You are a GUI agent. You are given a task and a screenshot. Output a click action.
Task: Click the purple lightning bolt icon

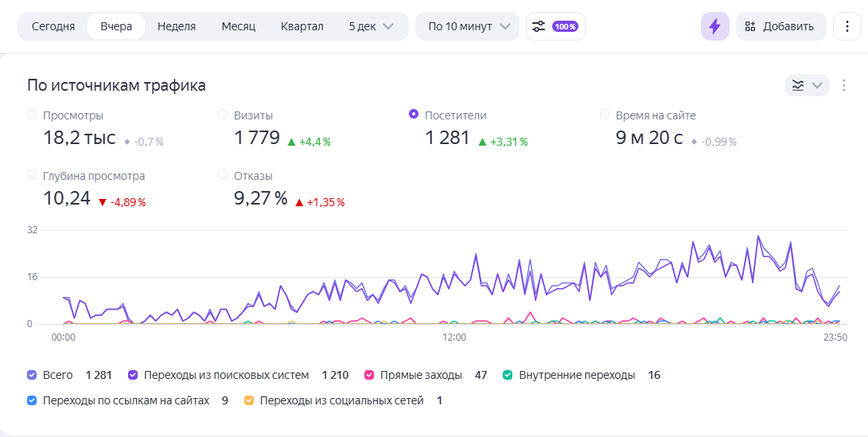[x=714, y=26]
